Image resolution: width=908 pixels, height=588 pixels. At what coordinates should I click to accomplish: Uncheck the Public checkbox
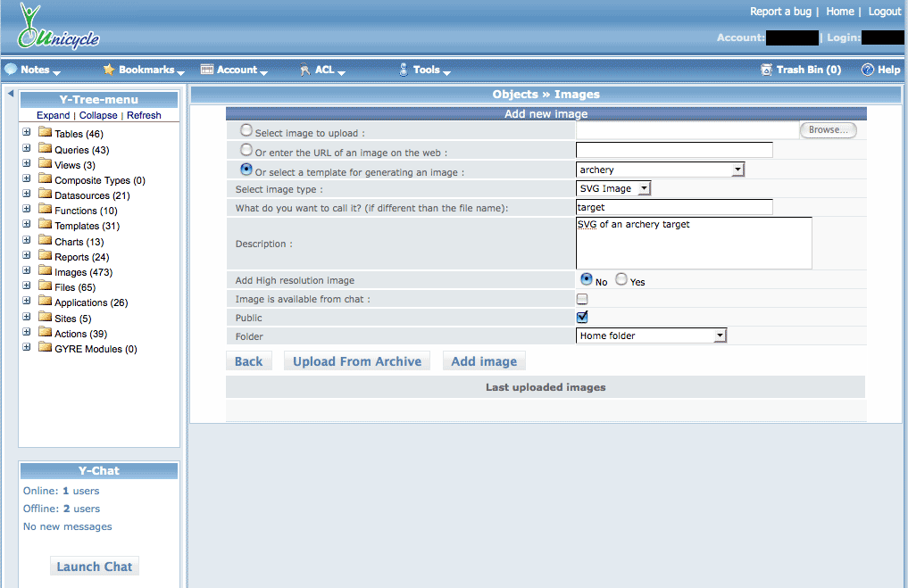click(582, 317)
